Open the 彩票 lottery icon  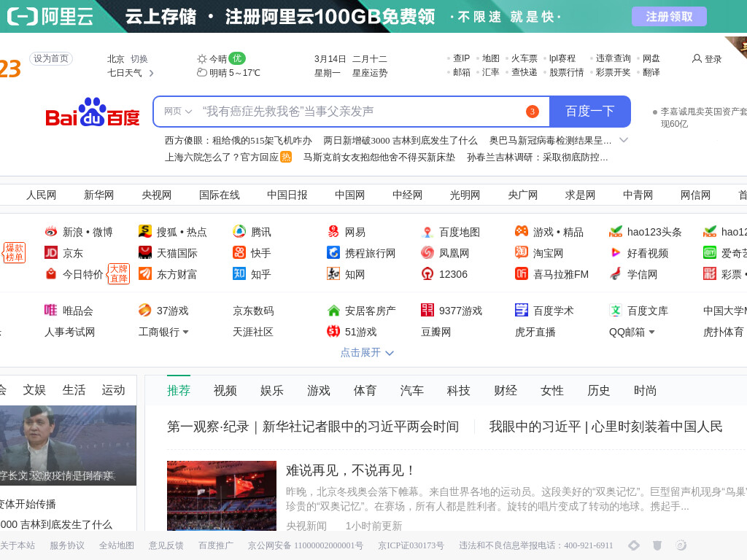pos(710,273)
